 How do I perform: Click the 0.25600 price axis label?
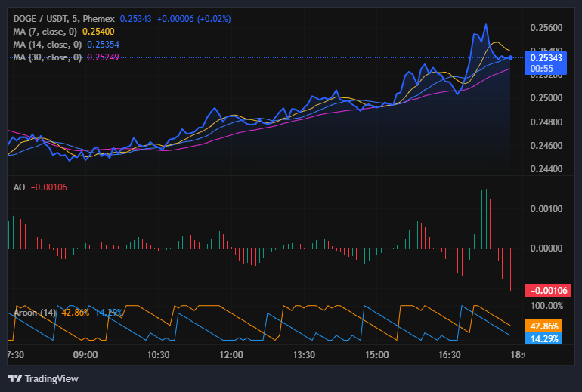coord(546,28)
